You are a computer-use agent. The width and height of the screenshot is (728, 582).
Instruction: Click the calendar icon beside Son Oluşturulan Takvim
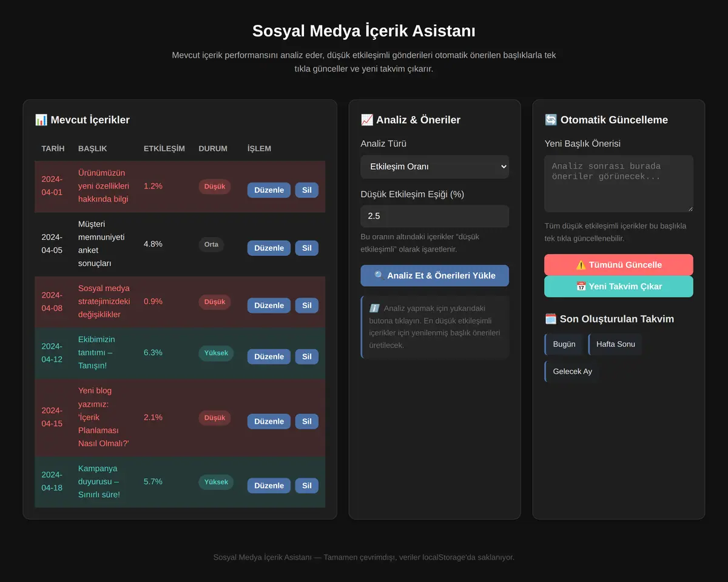pos(551,319)
